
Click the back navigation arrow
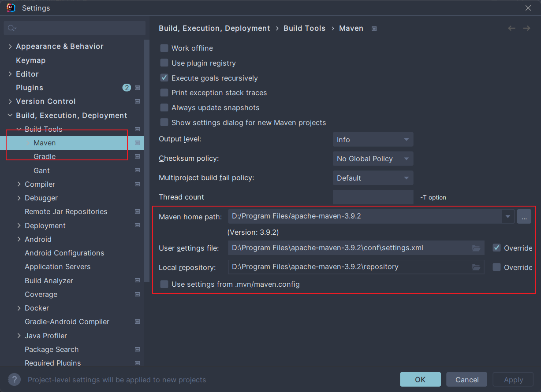(511, 28)
